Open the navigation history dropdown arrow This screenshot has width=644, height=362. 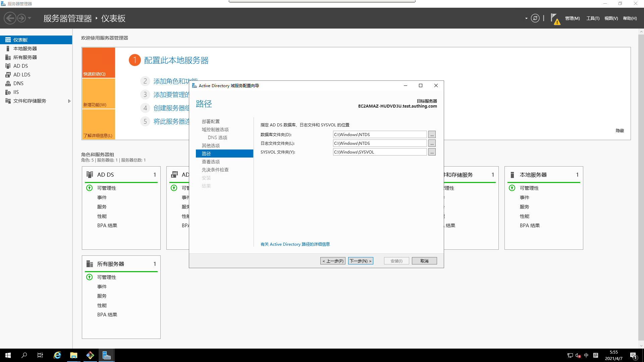(x=30, y=18)
